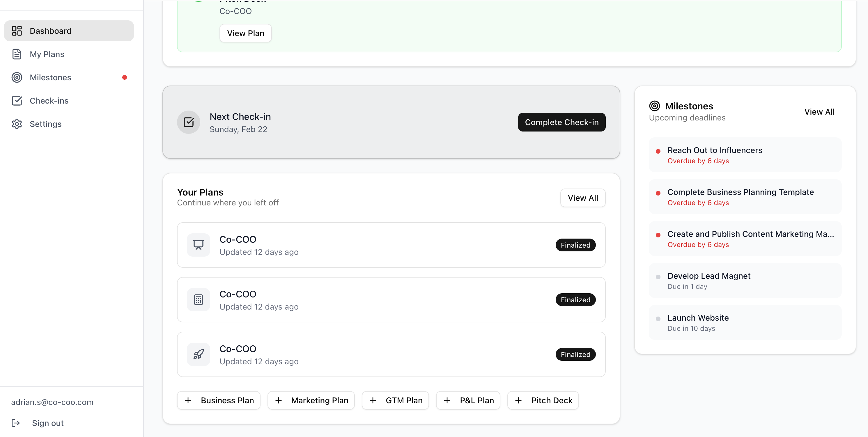
Task: Select the Dashboard icon in the sidebar
Action: tap(17, 31)
